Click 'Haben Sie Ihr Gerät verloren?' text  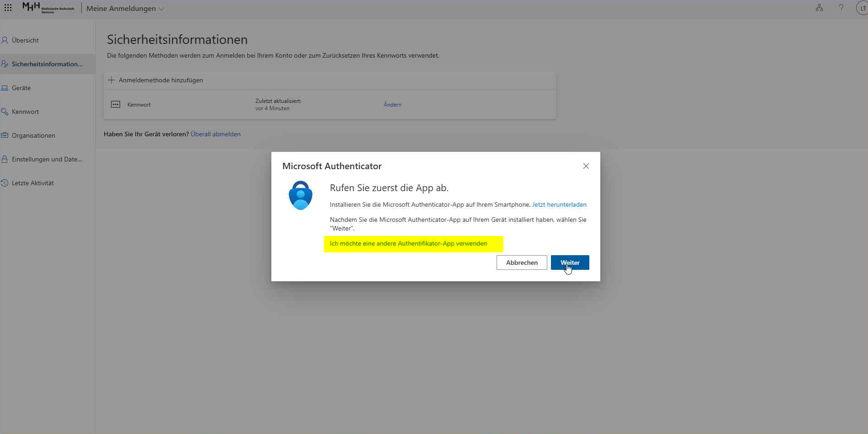click(146, 134)
